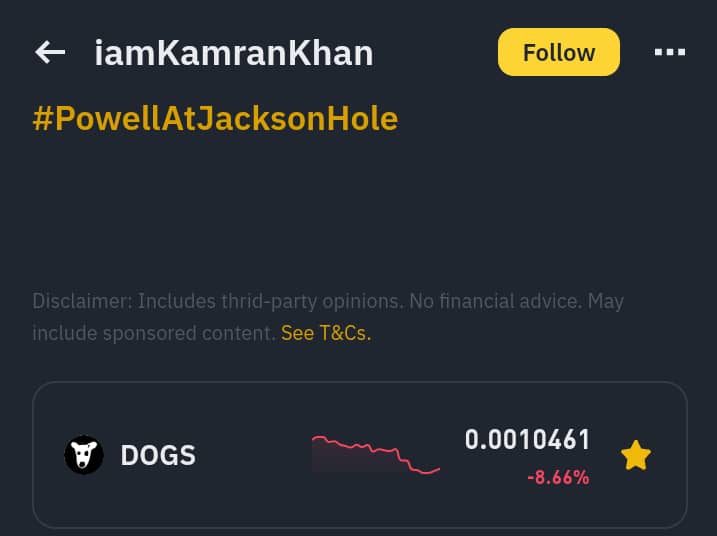Viewport: 717px width, 536px height.
Task: Open the three-dot more options menu
Action: (x=669, y=52)
